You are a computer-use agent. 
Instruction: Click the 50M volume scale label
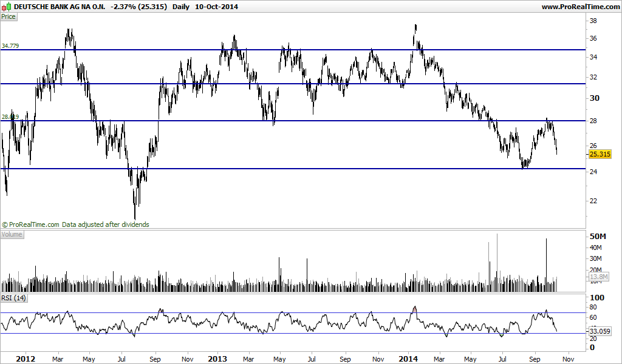(x=598, y=237)
